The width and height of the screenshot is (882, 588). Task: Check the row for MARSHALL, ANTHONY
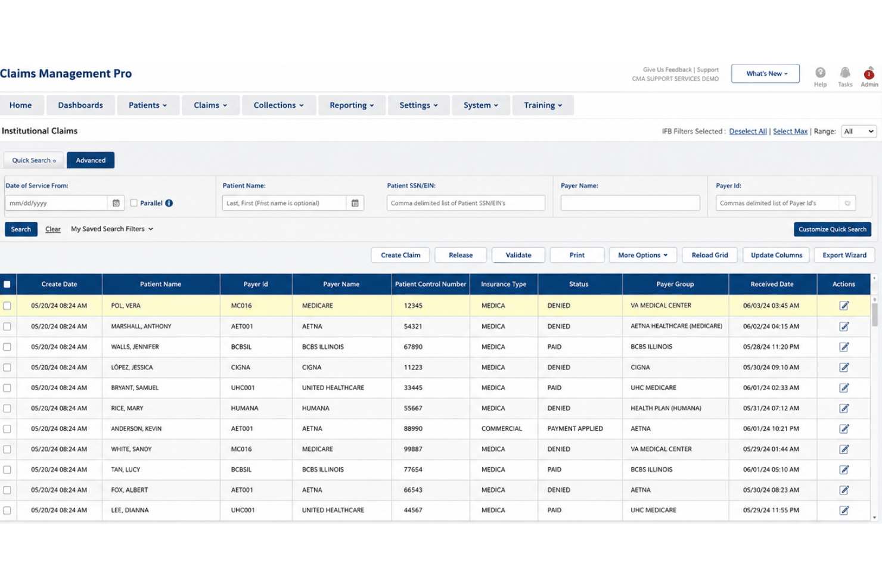pyautogui.click(x=7, y=326)
